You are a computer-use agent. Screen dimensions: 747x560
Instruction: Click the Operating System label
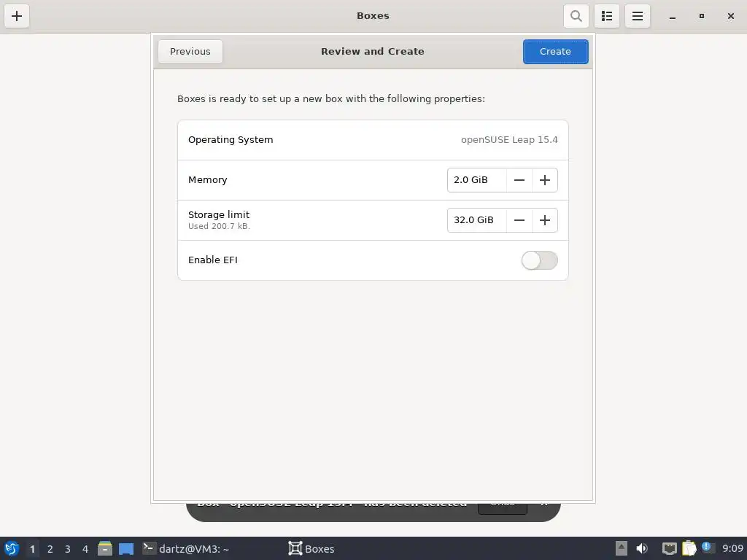coord(231,139)
